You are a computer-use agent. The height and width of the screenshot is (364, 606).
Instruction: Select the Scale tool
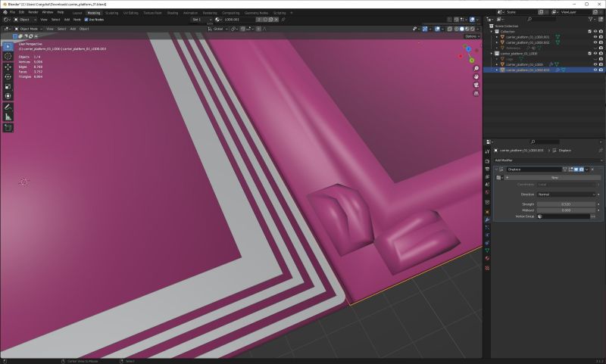pos(8,86)
